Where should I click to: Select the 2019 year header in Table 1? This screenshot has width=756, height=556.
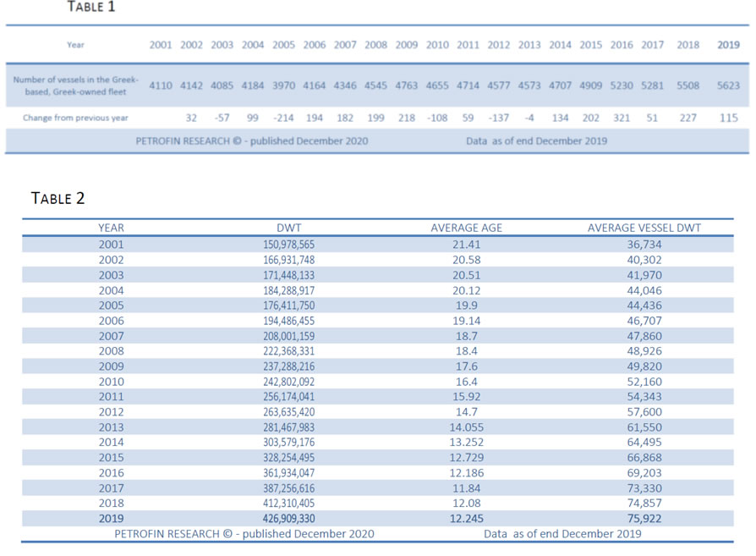pyautogui.click(x=728, y=45)
